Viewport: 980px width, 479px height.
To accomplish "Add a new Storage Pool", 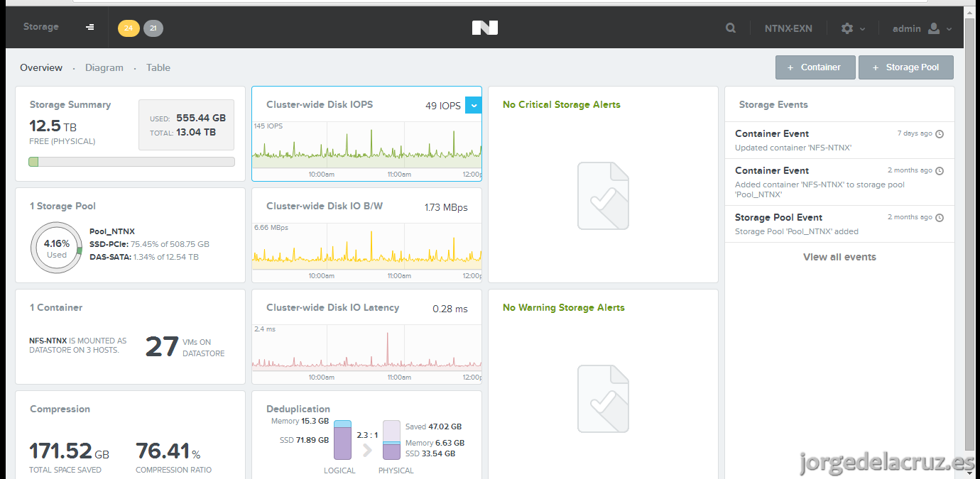I will point(906,67).
